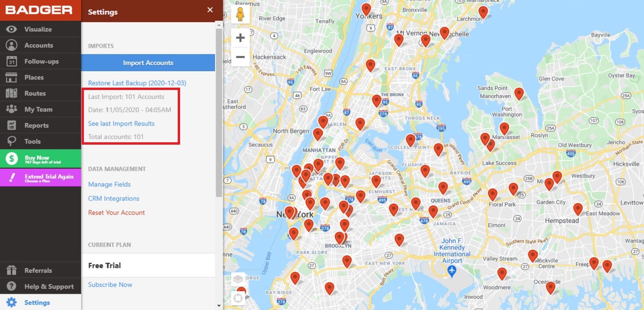
Task: Click the Buy Now dollar icon
Action: pyautogui.click(x=11, y=159)
